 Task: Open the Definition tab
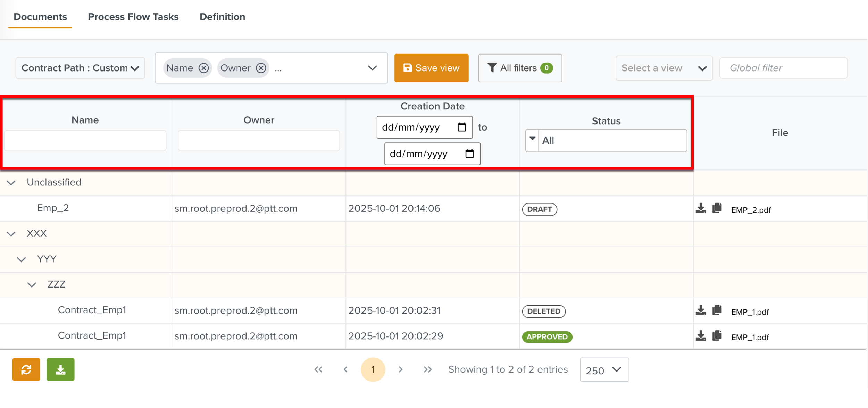222,17
